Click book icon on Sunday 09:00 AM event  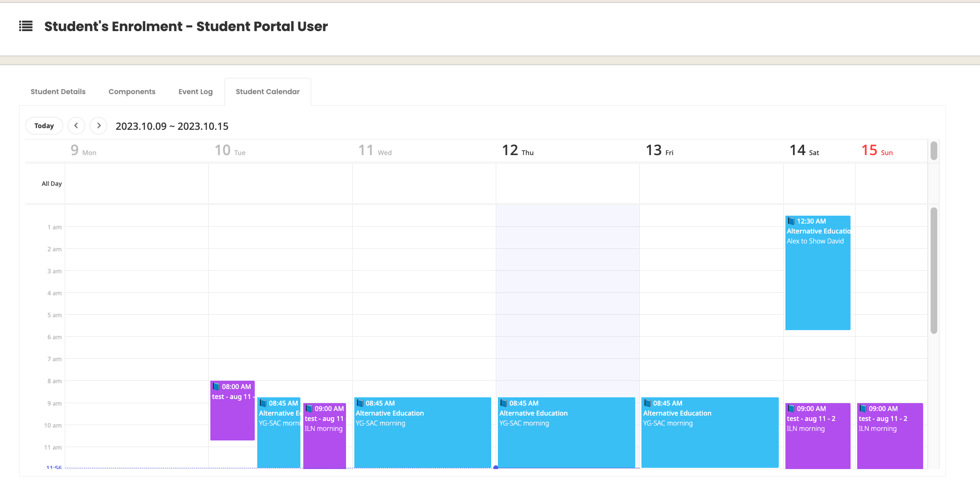coord(863,409)
